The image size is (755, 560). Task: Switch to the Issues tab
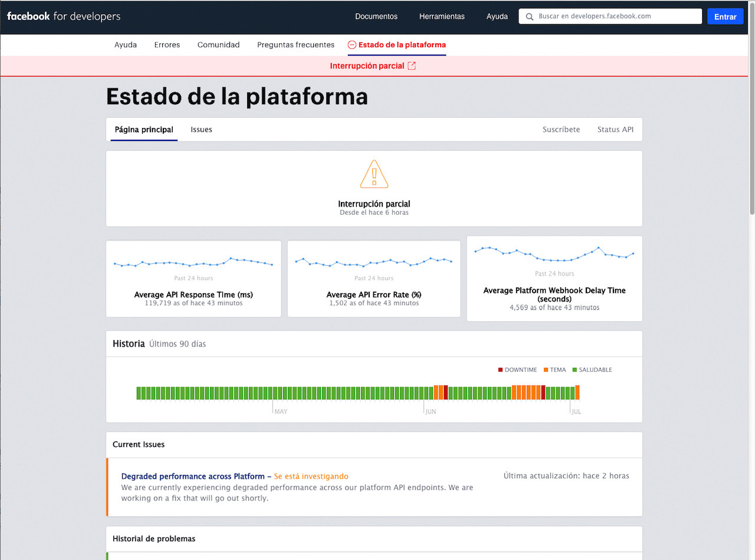(201, 129)
